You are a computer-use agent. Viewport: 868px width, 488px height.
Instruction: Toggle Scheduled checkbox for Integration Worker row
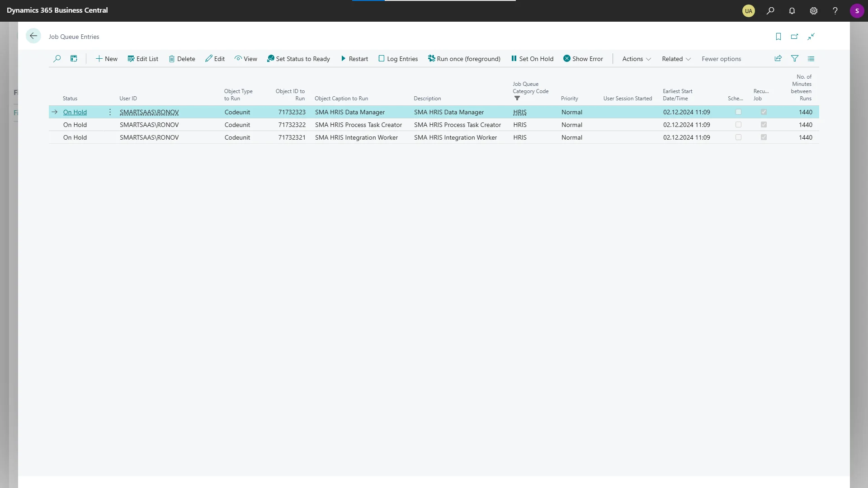tap(738, 137)
